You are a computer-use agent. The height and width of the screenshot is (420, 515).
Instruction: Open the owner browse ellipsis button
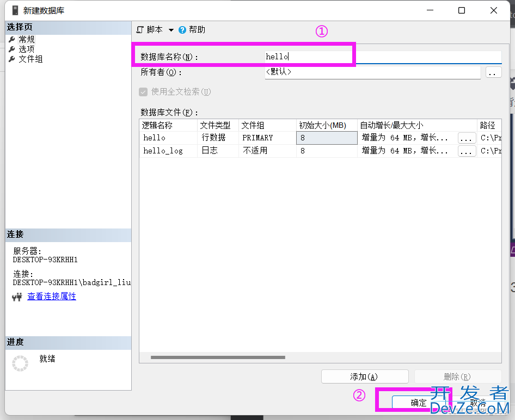click(x=493, y=72)
